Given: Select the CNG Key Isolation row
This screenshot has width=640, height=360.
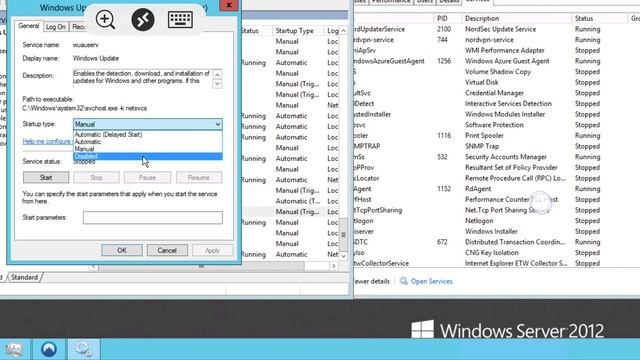Looking at the screenshot, I should 496,253.
